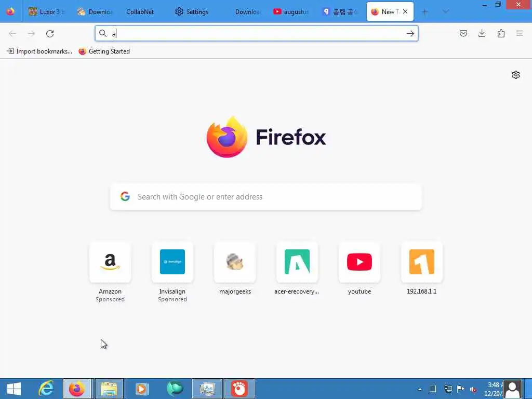Switch to the Luxor 3 tab
Image resolution: width=532 pixels, height=399 pixels.
point(46,11)
